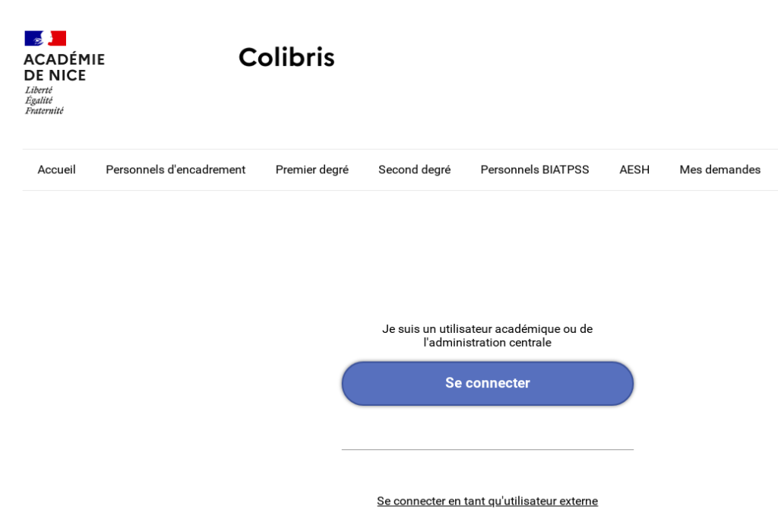The image size is (778, 532).
Task: Go to the Accueil page
Action: click(57, 169)
